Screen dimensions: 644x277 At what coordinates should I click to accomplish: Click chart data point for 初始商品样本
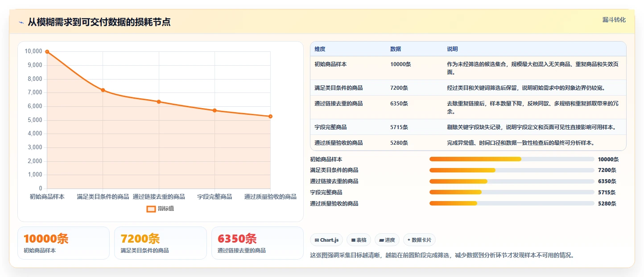pos(47,52)
